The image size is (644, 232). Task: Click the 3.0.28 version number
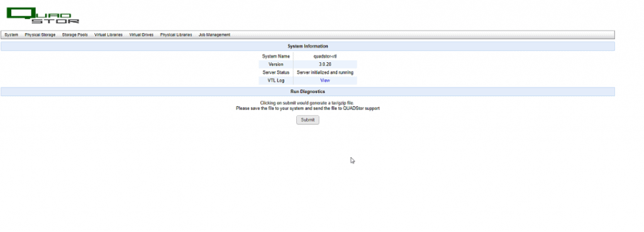click(325, 65)
